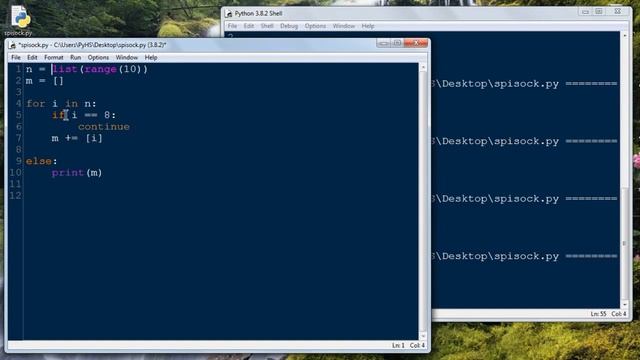Click the Python 3.8.2 Shell title text

pos(258,13)
